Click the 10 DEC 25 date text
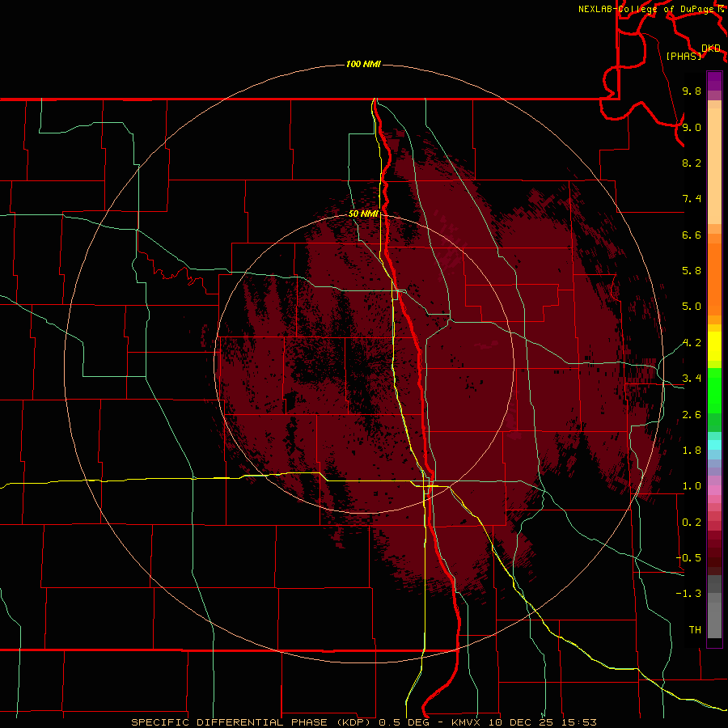The image size is (728, 728). [520, 722]
